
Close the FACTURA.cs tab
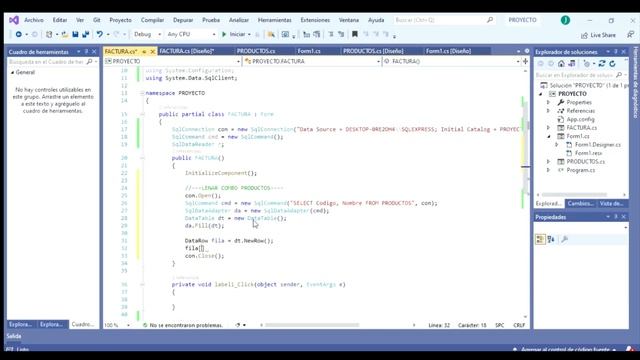(x=153, y=51)
